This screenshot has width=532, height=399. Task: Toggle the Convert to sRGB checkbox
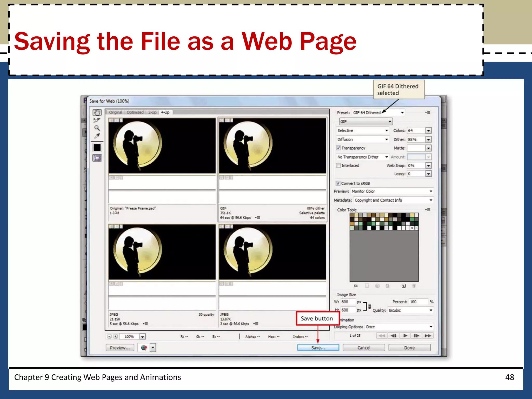[338, 183]
